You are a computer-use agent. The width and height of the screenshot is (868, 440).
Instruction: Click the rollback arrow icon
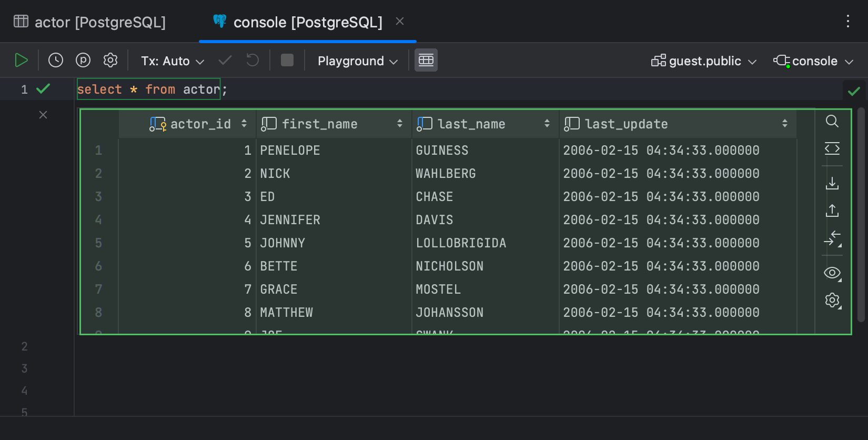[x=253, y=61]
